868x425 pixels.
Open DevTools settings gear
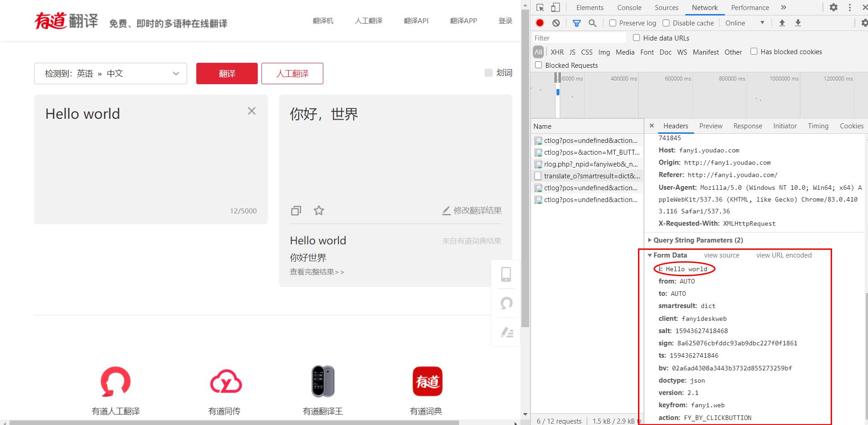(833, 7)
